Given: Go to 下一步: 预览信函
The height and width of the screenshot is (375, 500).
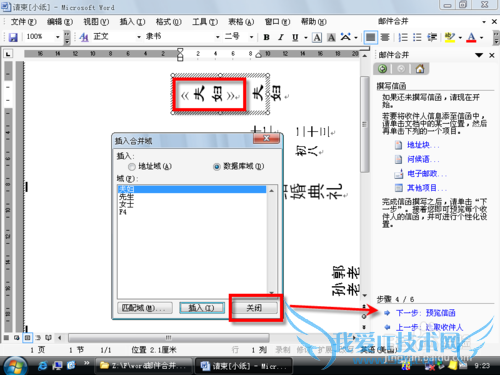Looking at the screenshot, I should (425, 313).
